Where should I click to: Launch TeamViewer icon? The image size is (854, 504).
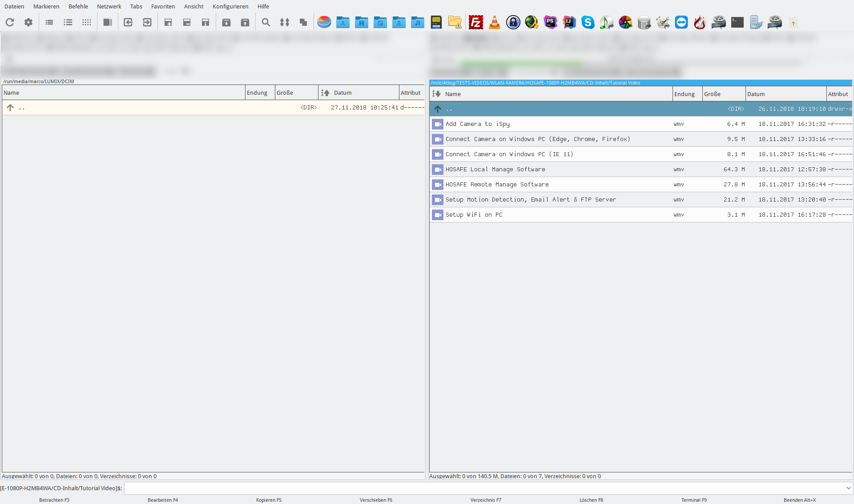click(681, 22)
